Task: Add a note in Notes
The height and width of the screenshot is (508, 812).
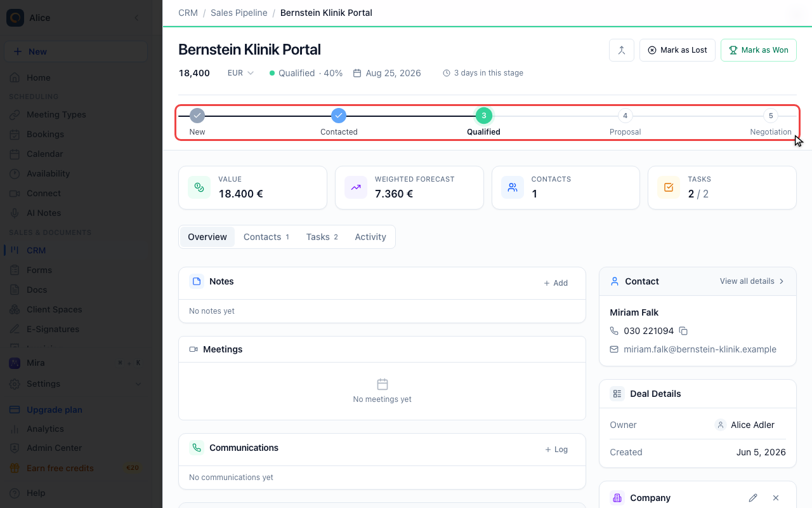Action: click(x=556, y=283)
